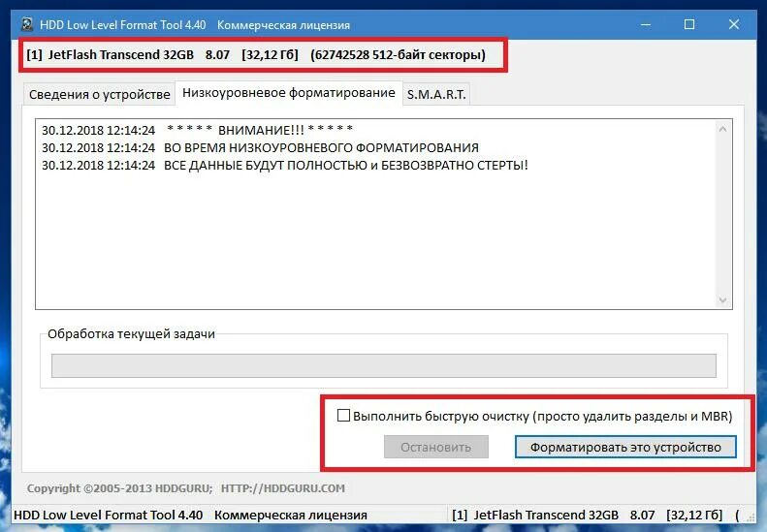767x532 pixels.
Task: Click the Форматировать это устройство button
Action: [x=625, y=447]
